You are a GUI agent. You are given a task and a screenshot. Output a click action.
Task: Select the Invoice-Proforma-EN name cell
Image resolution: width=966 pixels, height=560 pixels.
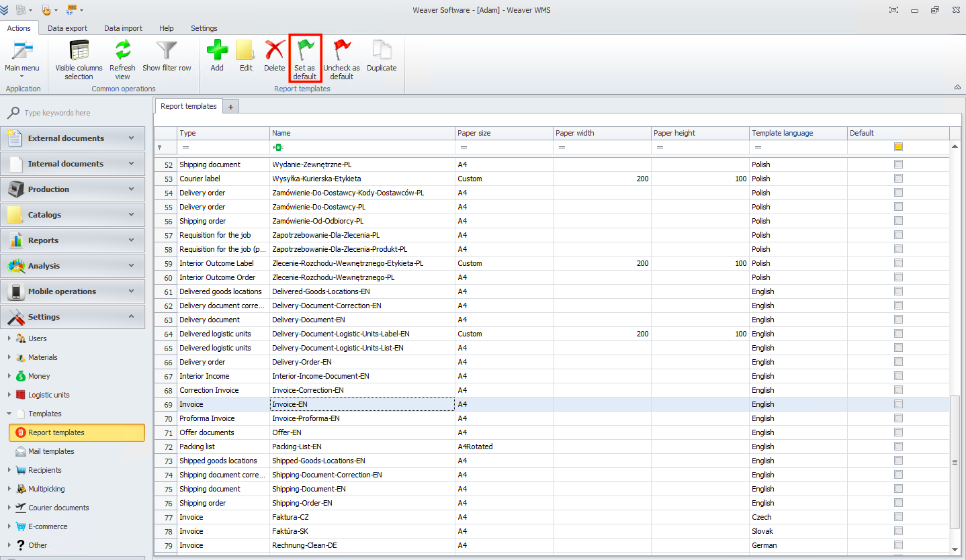(363, 418)
